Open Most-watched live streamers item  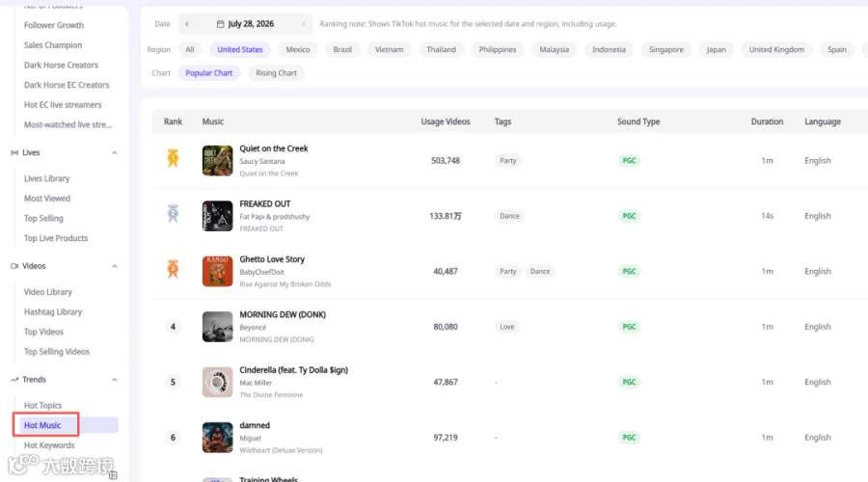[68, 125]
